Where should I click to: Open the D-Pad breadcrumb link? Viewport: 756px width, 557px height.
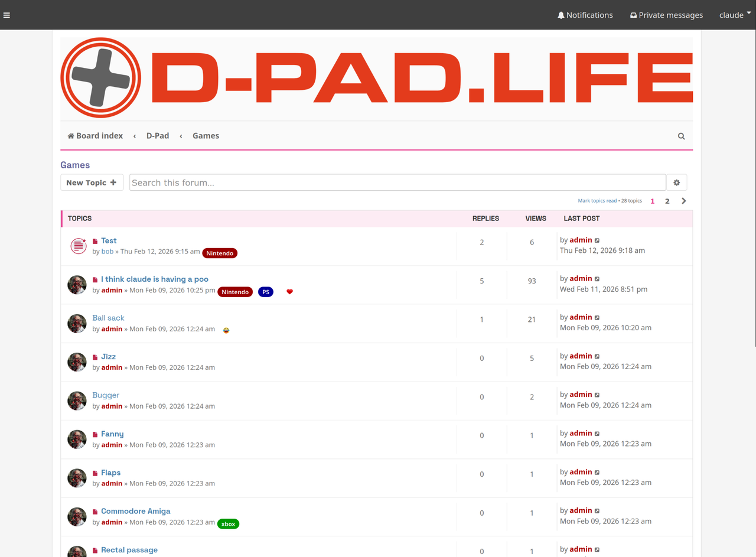point(158,136)
